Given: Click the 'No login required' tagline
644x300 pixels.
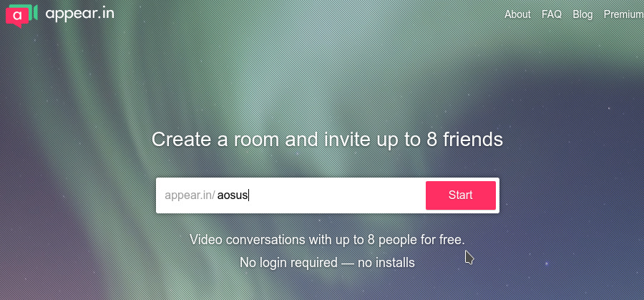Looking at the screenshot, I should [288, 262].
